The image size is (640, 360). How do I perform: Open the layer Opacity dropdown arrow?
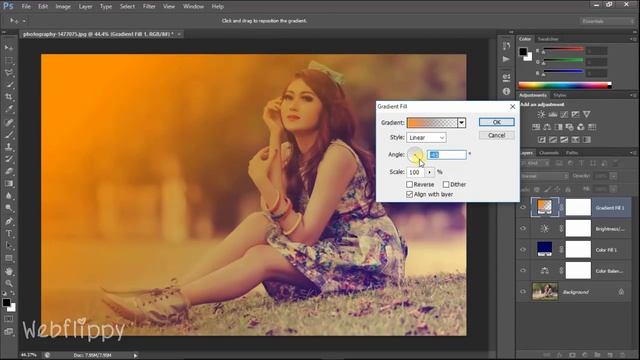pyautogui.click(x=613, y=176)
